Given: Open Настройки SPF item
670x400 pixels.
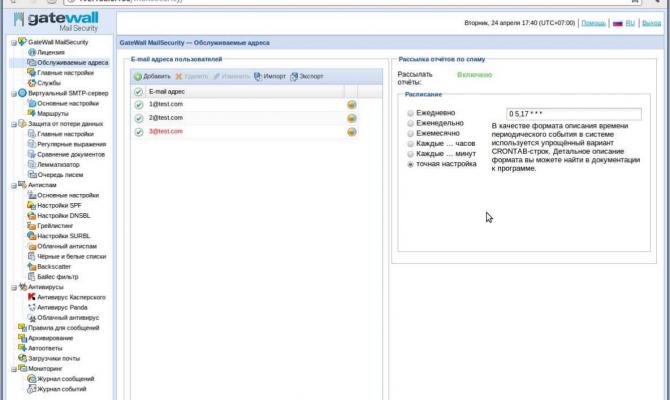Looking at the screenshot, I should pos(59,205).
